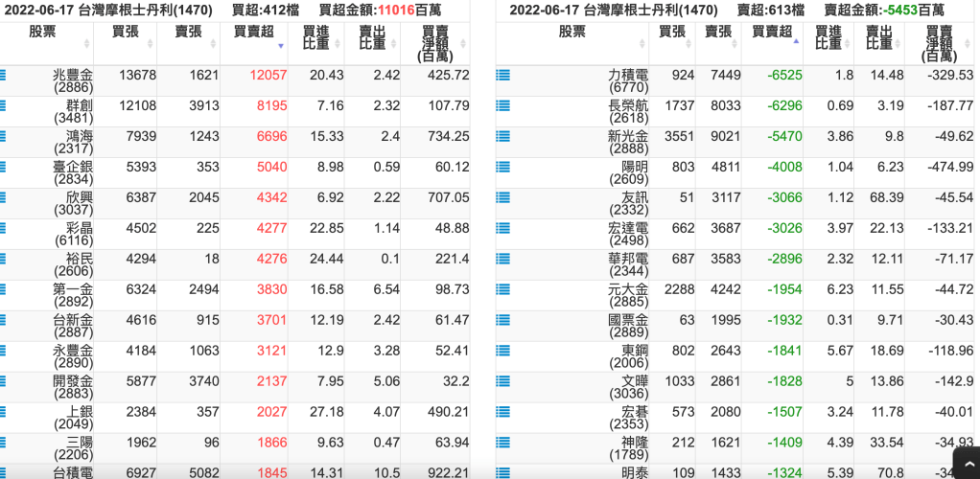Screen dimensions: 980x479
Task: Click the list icon left of 兆豐金 row
Action: click(3, 75)
